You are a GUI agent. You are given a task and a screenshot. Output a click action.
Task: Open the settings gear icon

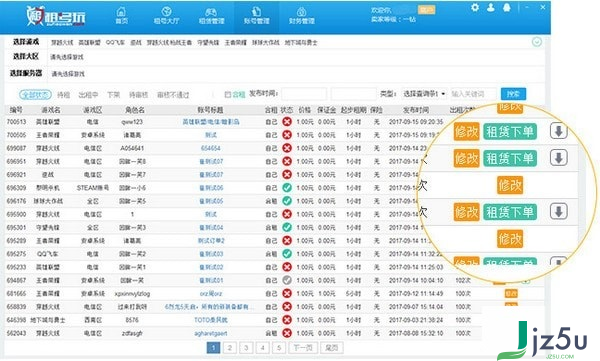[475, 7]
